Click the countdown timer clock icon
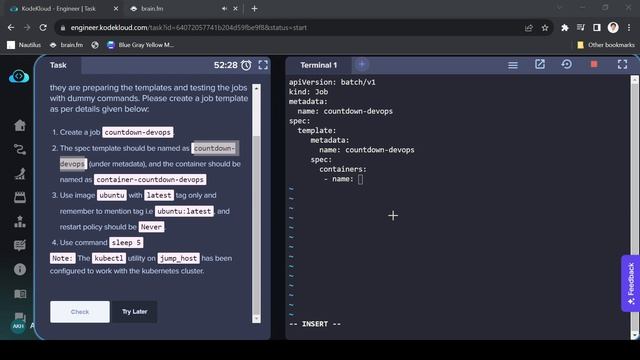Screen dimensions: 640x360 [246, 65]
